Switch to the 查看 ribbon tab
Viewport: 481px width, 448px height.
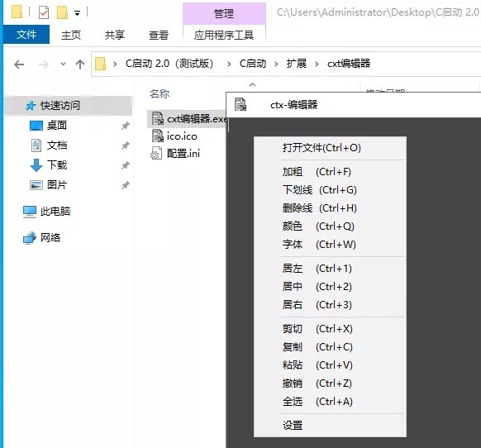coord(159,35)
